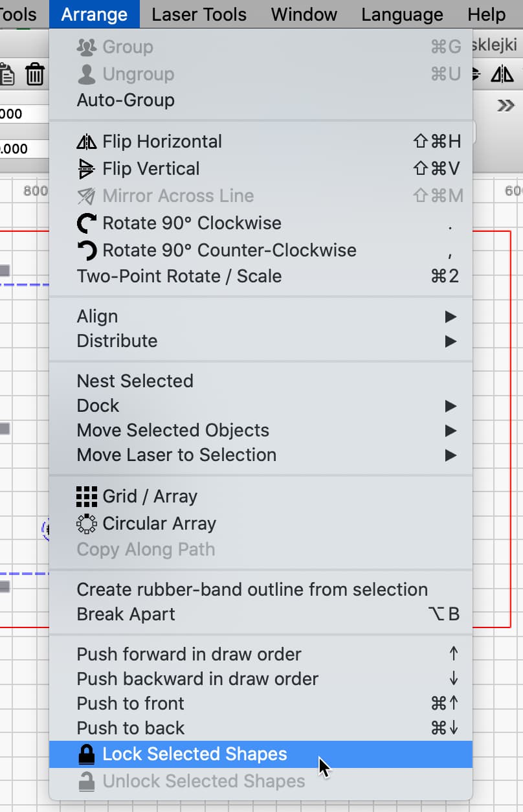Screen dimensions: 523x812
Task: Open the Distribute submenu
Action: pos(115,341)
